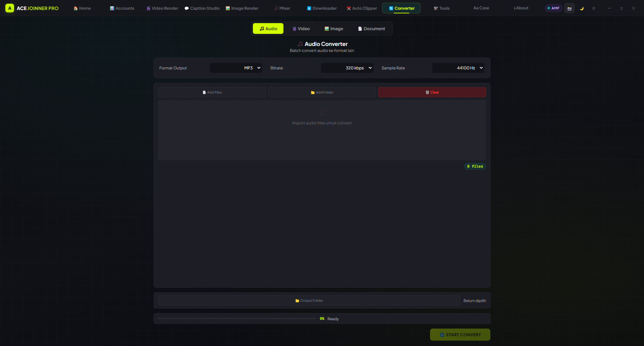Go to the Accounts section
This screenshot has height=346, width=644.
point(122,8)
